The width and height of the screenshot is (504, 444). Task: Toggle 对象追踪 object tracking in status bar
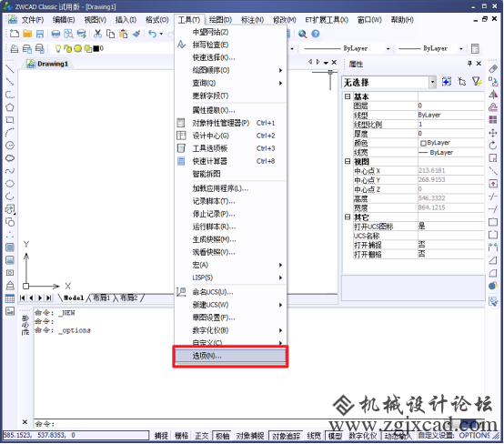[x=286, y=436]
